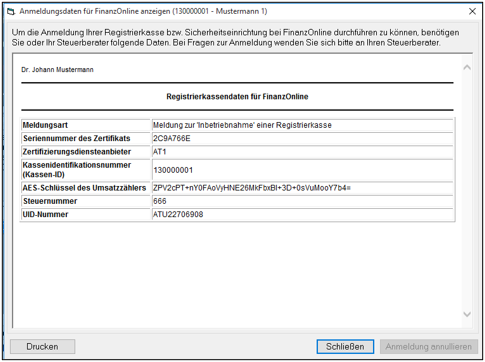Viewport: 485px width, 362px height.
Task: Click the Steuernummer label cell
Action: [86, 201]
